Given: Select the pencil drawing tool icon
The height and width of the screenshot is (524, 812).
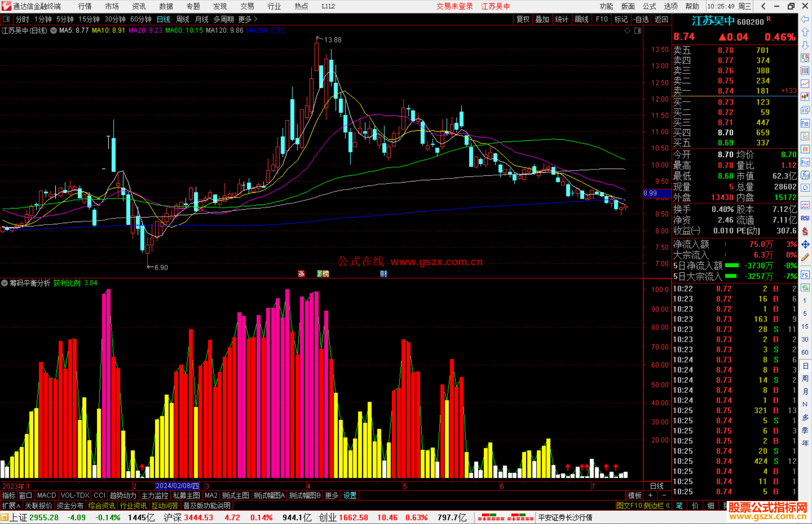Looking at the screenshot, I should coord(805,257).
